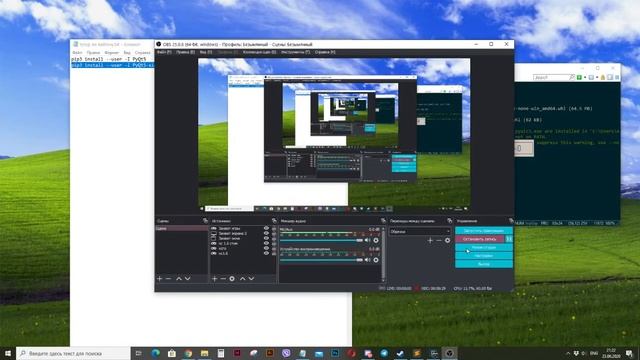
Task: Add a scene transition with the plus icon
Action: (430, 241)
